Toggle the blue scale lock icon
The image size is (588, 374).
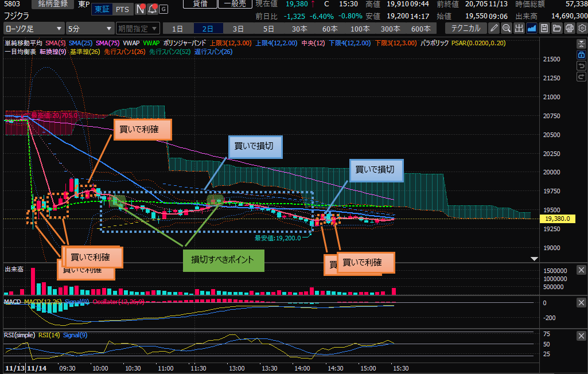click(x=581, y=54)
